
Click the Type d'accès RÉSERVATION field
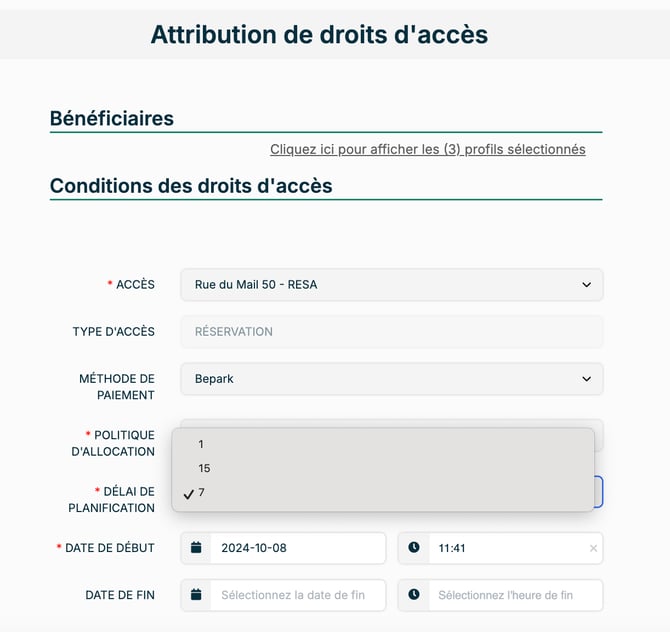392,331
